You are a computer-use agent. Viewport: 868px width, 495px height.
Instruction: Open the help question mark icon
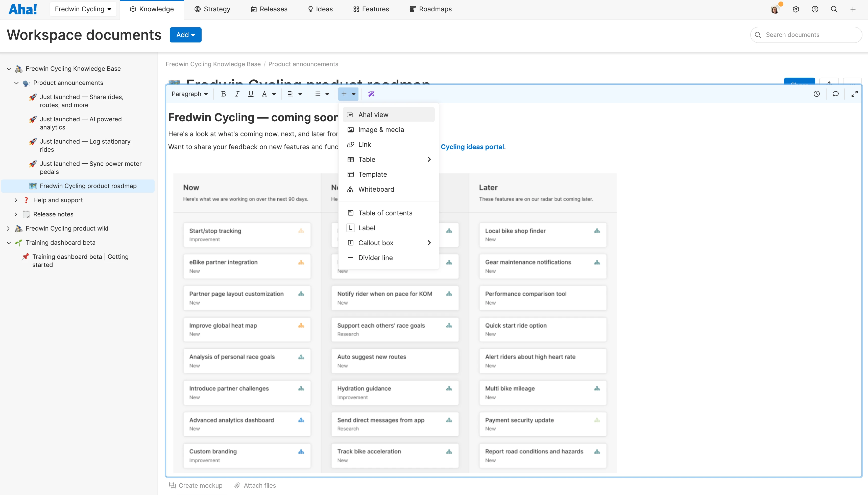(x=815, y=9)
